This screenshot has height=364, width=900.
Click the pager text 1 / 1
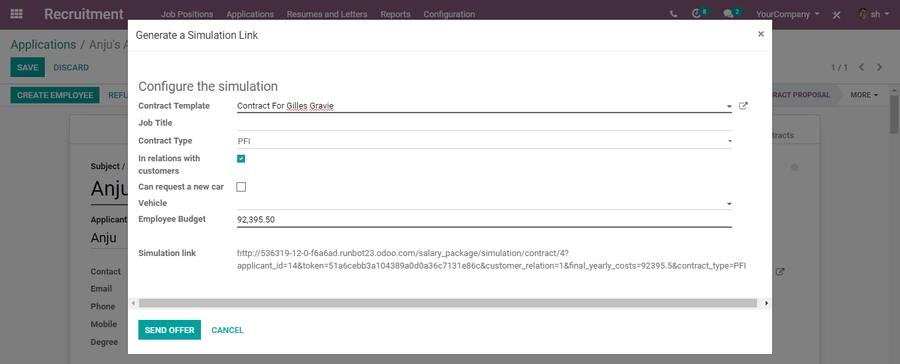coord(839,68)
